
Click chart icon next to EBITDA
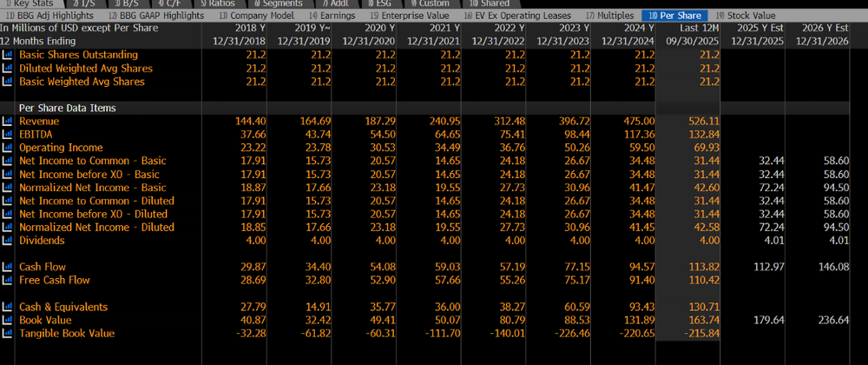tap(8, 134)
